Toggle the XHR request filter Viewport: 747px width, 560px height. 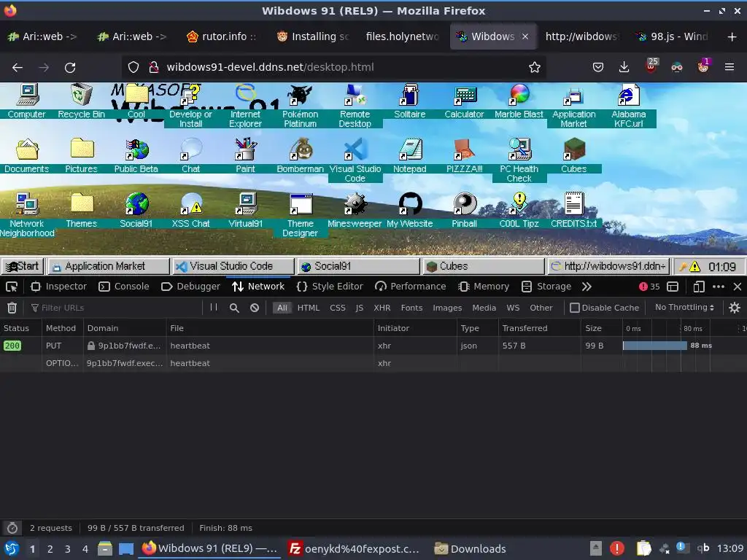[382, 308]
